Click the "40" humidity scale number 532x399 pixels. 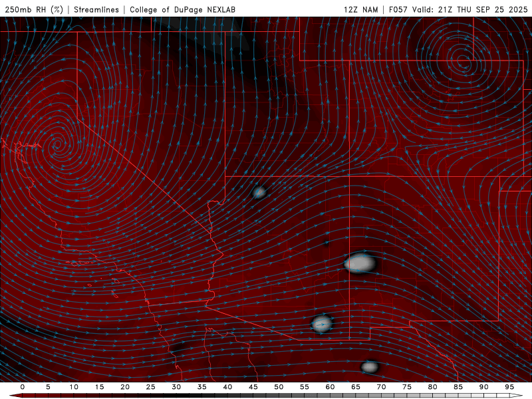(x=227, y=387)
